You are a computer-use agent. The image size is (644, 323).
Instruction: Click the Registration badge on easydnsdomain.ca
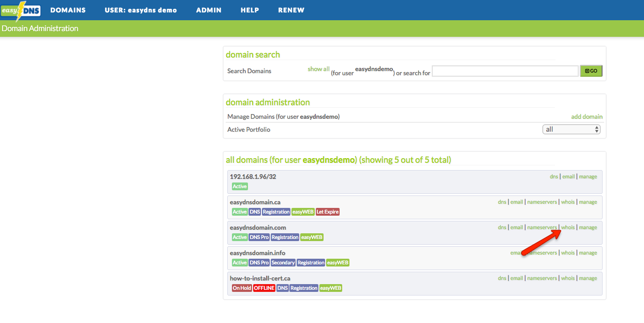[276, 212]
